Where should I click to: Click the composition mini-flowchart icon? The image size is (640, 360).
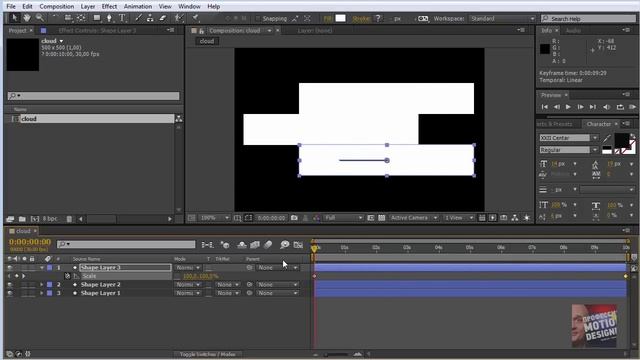(207, 244)
